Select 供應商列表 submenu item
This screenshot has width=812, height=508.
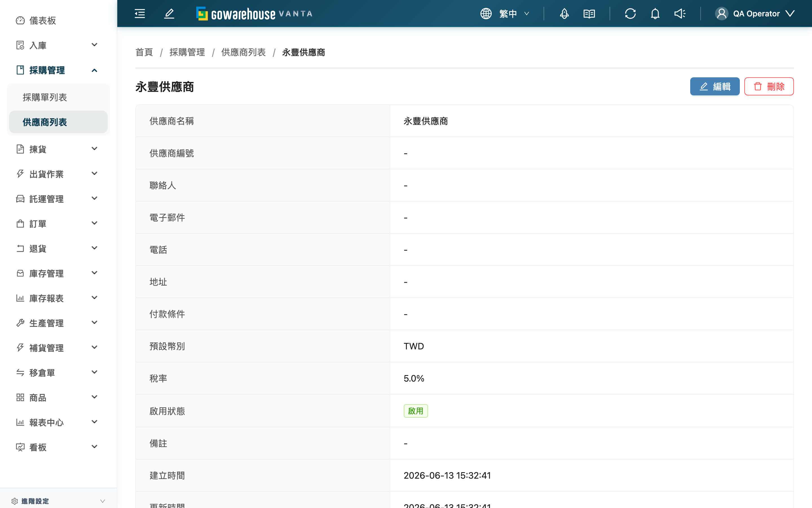58,122
